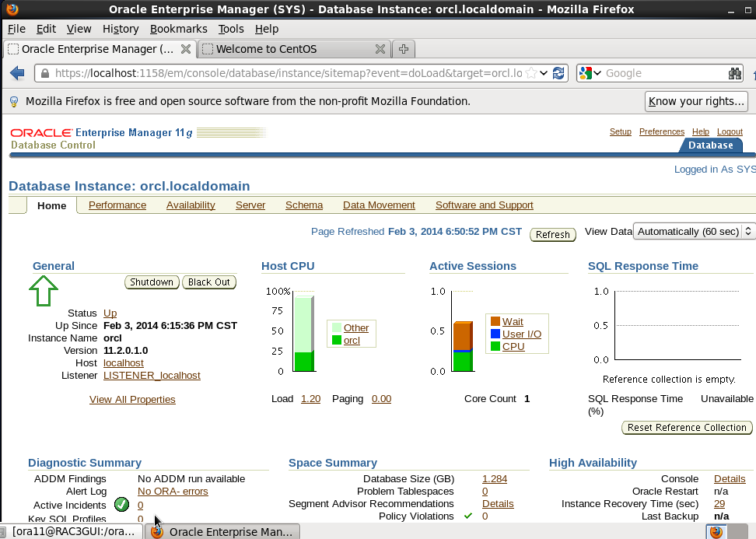Open the Bookmarks menu

(x=178, y=29)
